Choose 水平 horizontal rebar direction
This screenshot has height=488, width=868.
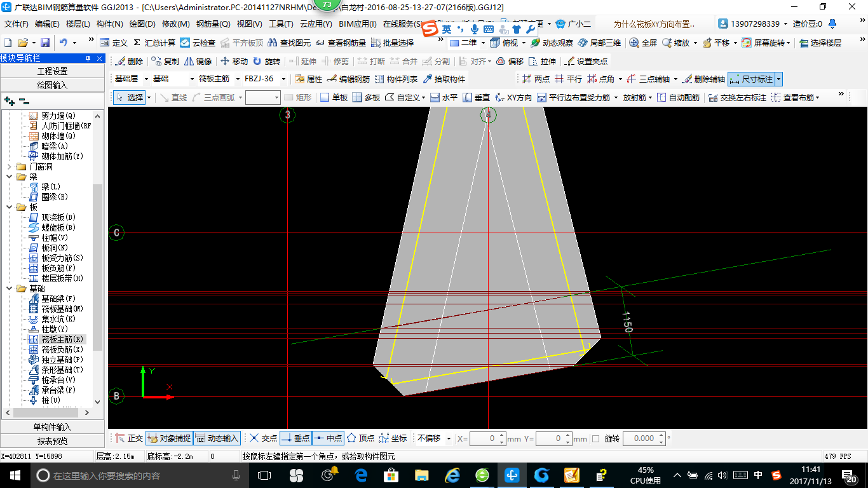click(x=444, y=97)
